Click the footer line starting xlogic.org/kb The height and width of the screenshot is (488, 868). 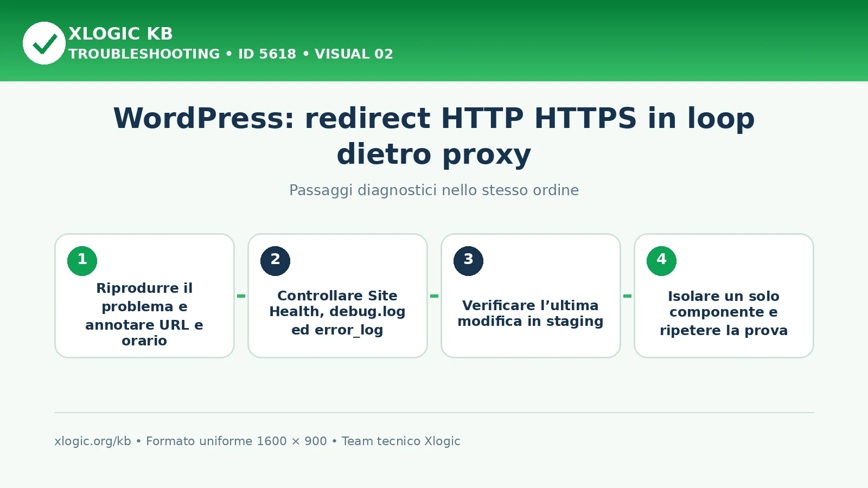point(257,441)
